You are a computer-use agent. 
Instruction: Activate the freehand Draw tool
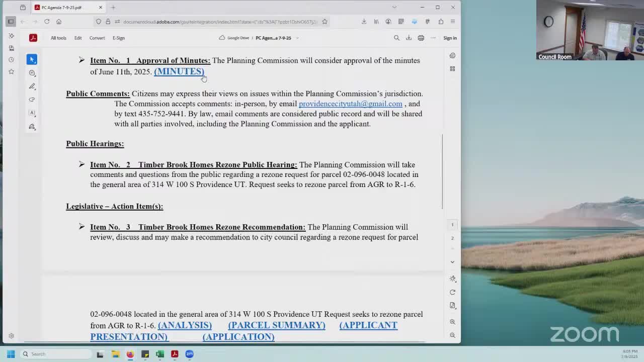tap(32, 100)
